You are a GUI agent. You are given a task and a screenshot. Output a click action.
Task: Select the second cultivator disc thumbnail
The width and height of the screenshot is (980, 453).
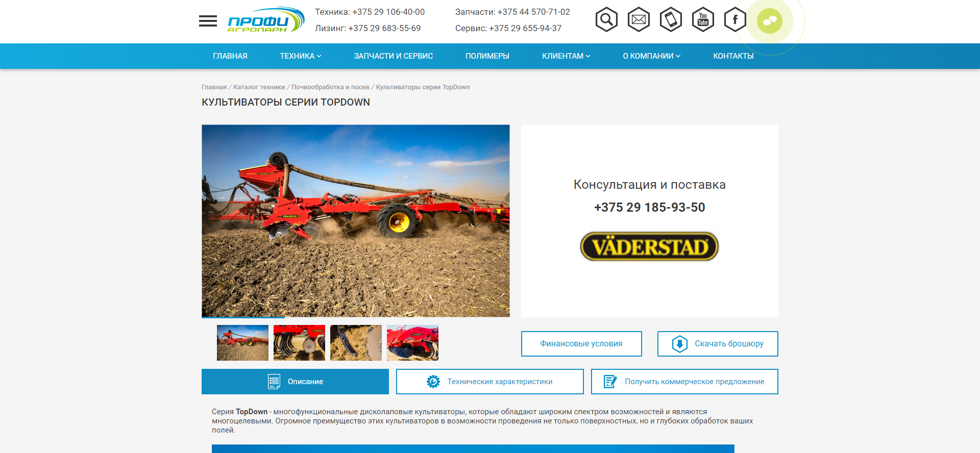coord(299,343)
